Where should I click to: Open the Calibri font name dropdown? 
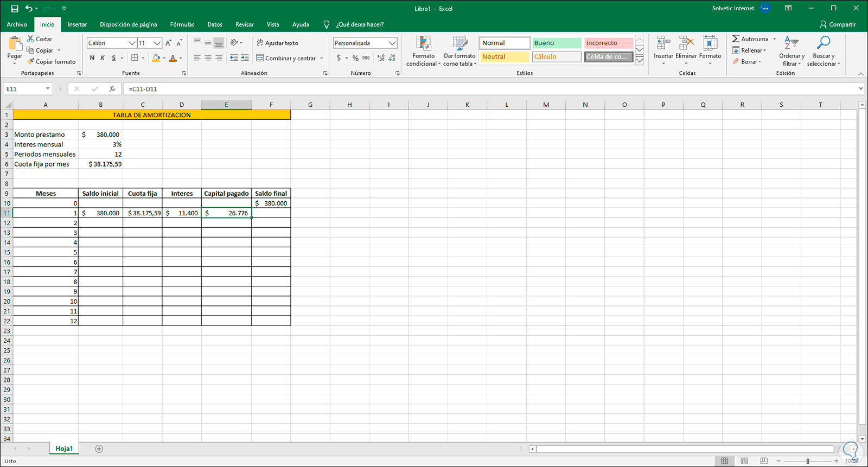pyautogui.click(x=132, y=43)
